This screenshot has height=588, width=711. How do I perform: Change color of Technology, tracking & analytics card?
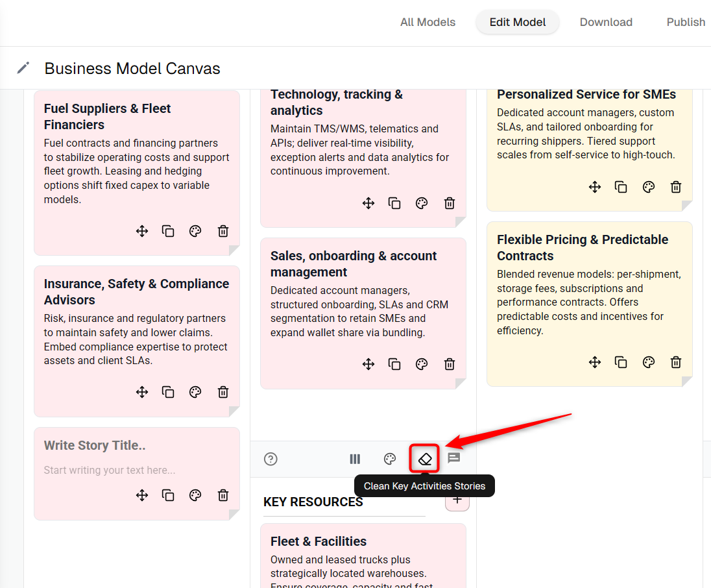click(x=422, y=203)
